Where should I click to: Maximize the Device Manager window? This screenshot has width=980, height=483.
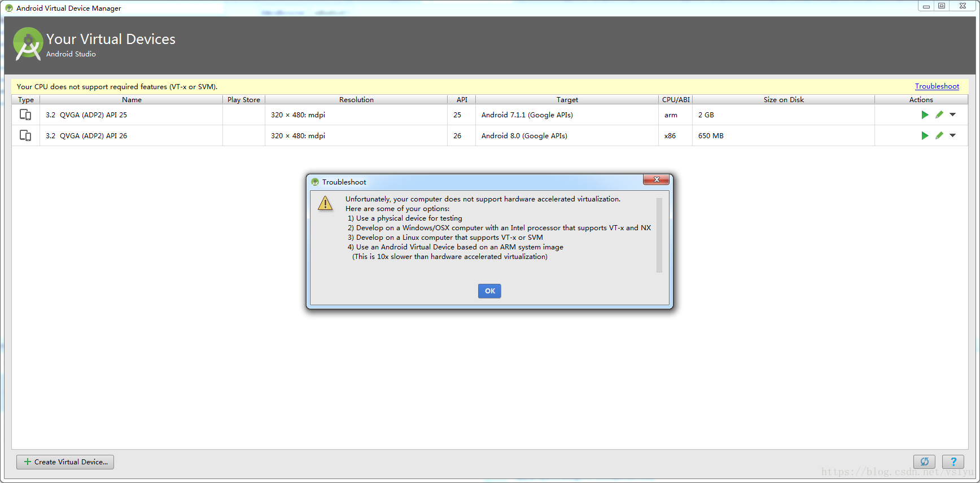(942, 6)
